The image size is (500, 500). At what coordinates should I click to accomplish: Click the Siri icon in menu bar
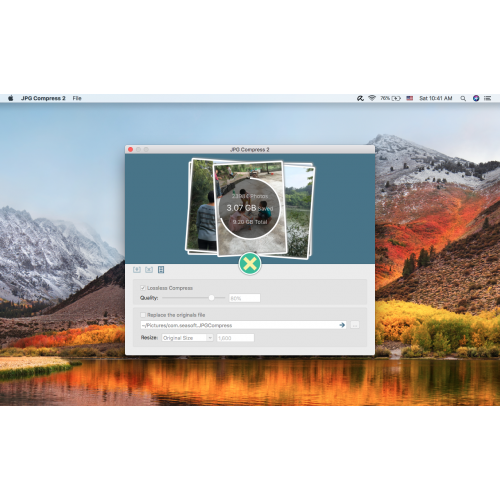point(476,98)
